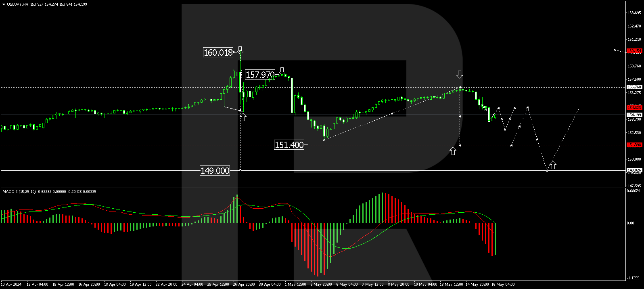Click the 156.768 price level tag
Image resolution: width=644 pixels, height=289 pixels.
pos(634,87)
